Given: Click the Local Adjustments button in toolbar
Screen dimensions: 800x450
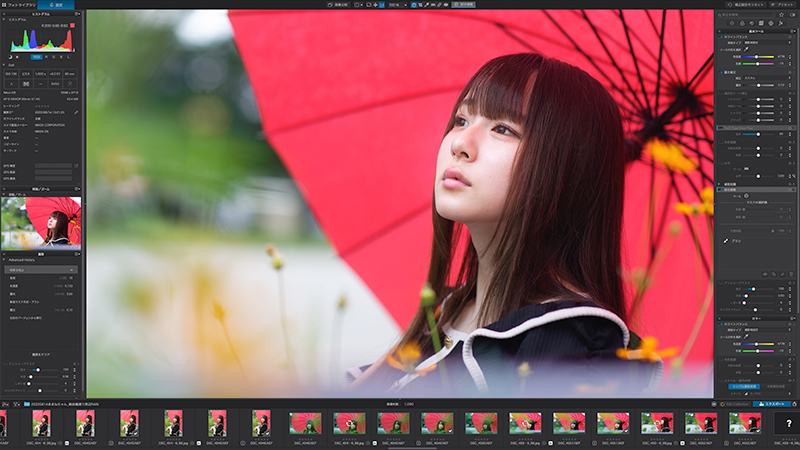Looking at the screenshot, I should click(464, 5).
